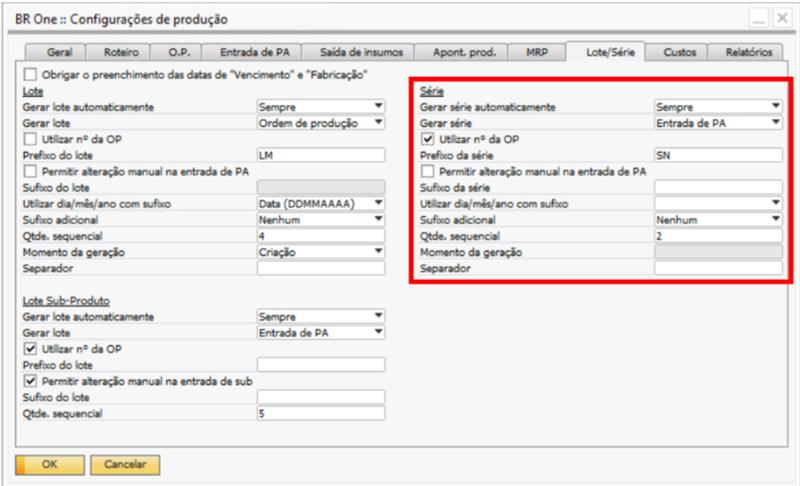Image resolution: width=800 pixels, height=486 pixels.
Task: Open Gerar série dropdown showing Entrada de PA
Action: [776, 123]
